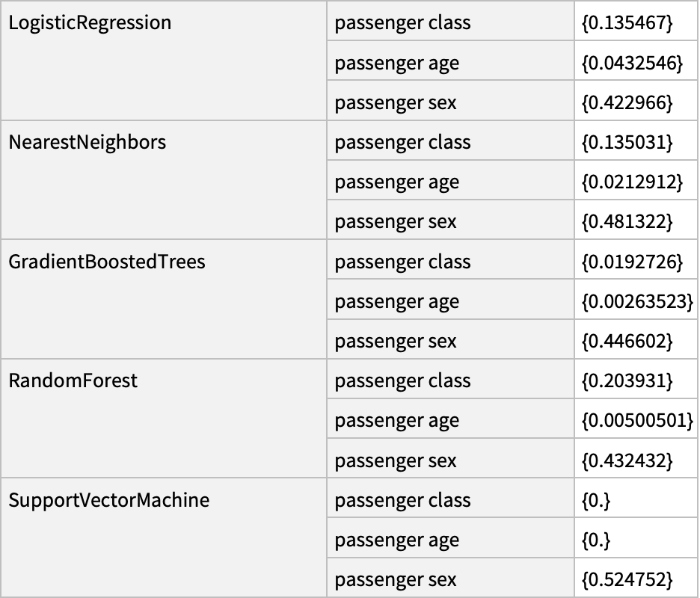Click the value {0.135031}
The image size is (700, 598).
coord(627,142)
